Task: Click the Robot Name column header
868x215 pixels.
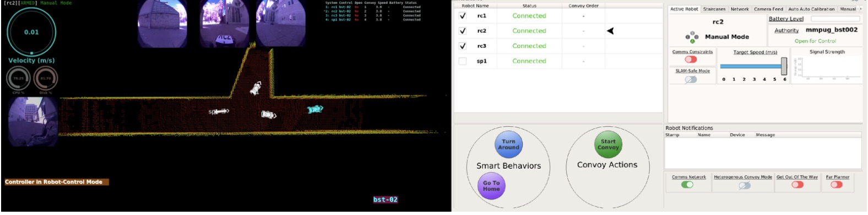Action: point(475,6)
